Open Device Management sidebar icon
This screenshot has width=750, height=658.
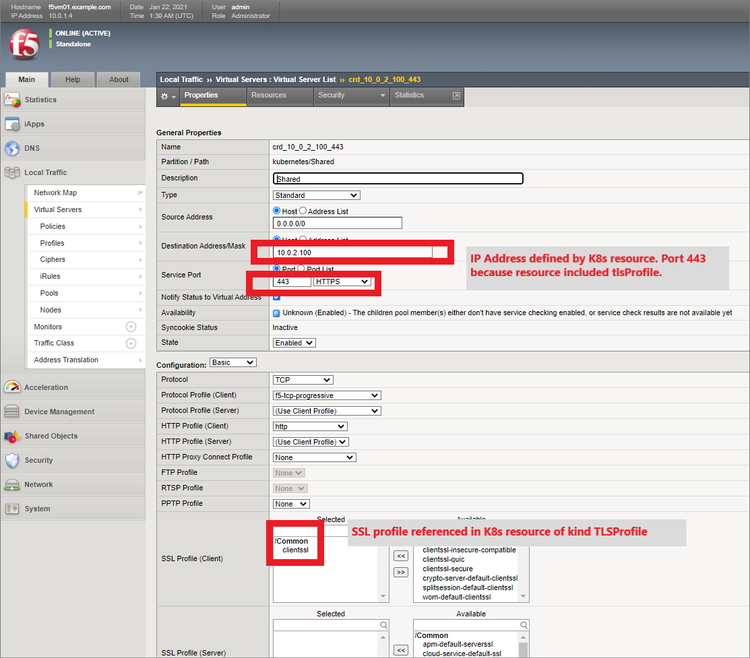12,411
